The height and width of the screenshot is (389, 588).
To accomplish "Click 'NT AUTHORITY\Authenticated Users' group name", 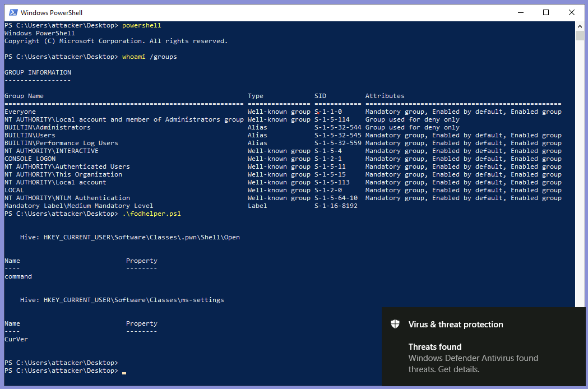I will click(x=67, y=167).
